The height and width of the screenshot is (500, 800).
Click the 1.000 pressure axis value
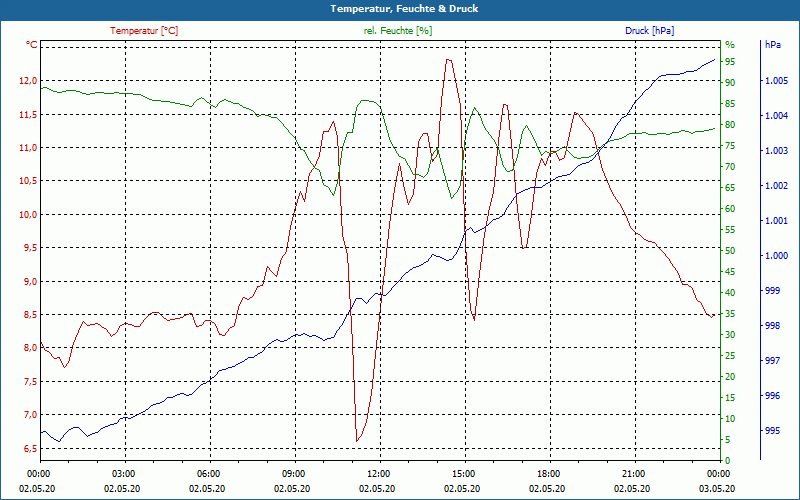point(777,256)
